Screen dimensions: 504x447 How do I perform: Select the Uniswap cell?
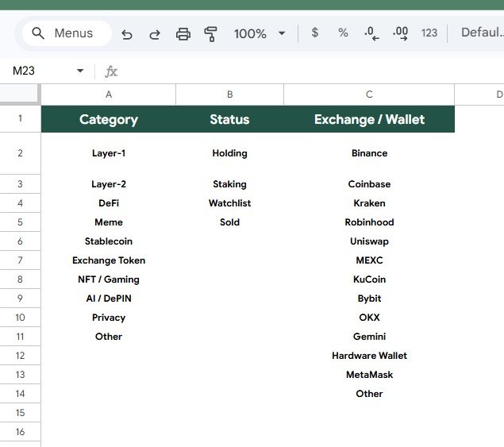pos(369,241)
